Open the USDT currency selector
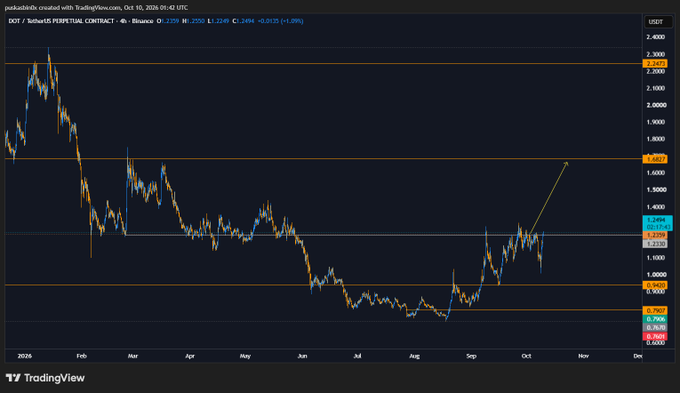The height and width of the screenshot is (393, 680). coord(658,22)
